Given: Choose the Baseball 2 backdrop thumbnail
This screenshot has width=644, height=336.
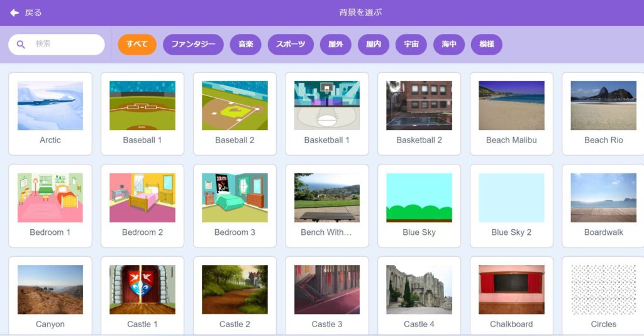Looking at the screenshot, I should [x=235, y=106].
